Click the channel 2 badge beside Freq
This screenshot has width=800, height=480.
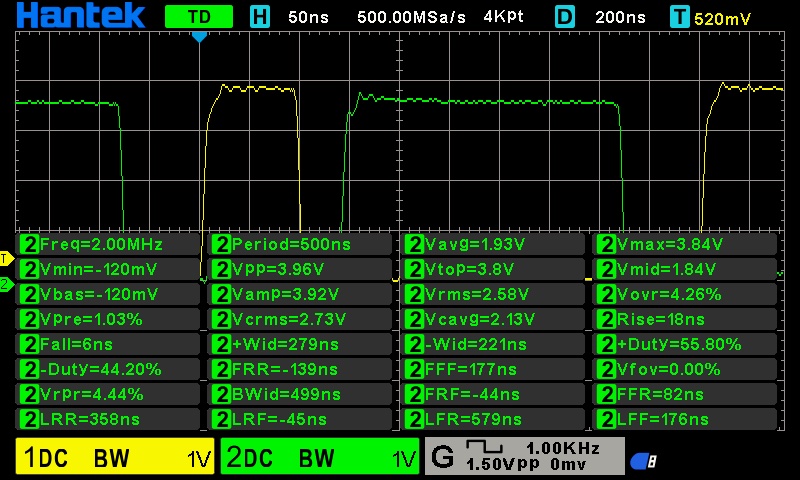[29, 244]
